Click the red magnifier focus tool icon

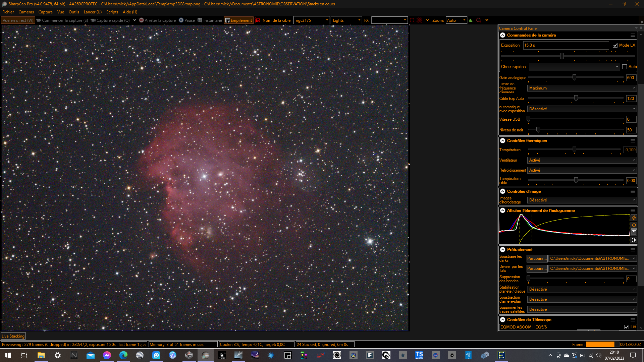click(x=479, y=20)
